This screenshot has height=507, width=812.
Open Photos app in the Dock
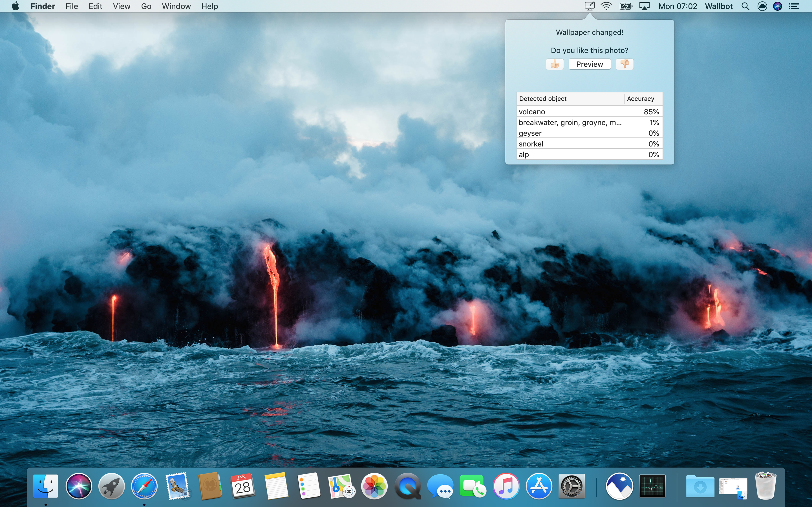(374, 486)
